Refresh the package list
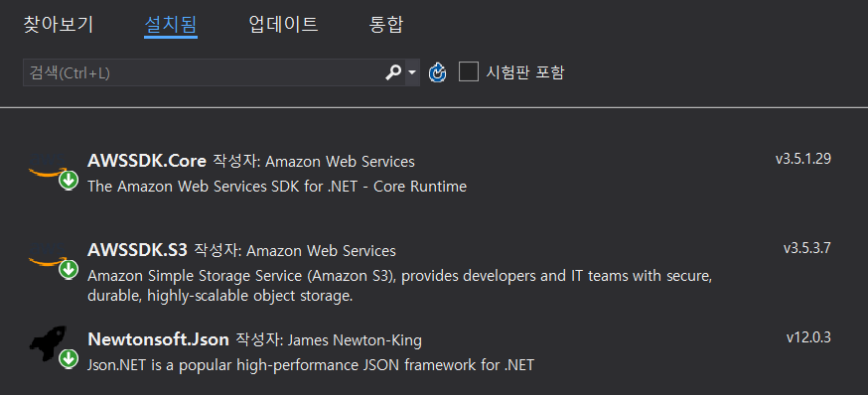Image resolution: width=868 pixels, height=395 pixels. (437, 72)
